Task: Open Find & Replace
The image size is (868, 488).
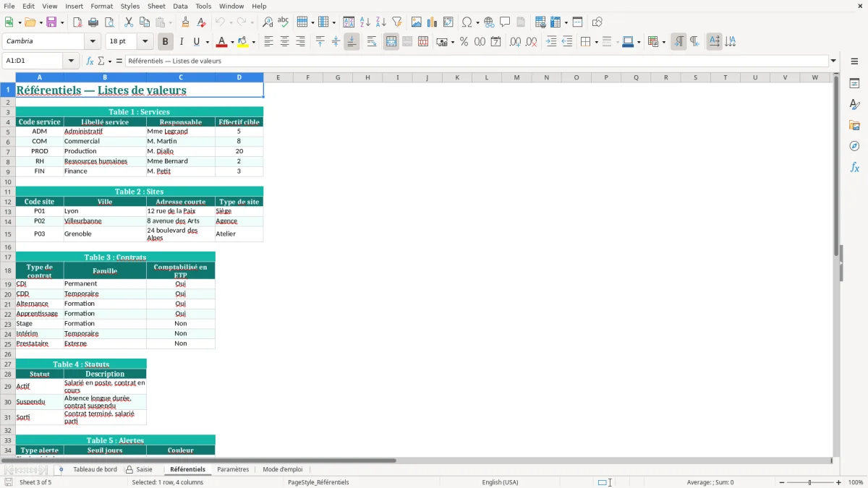Action: pyautogui.click(x=268, y=22)
